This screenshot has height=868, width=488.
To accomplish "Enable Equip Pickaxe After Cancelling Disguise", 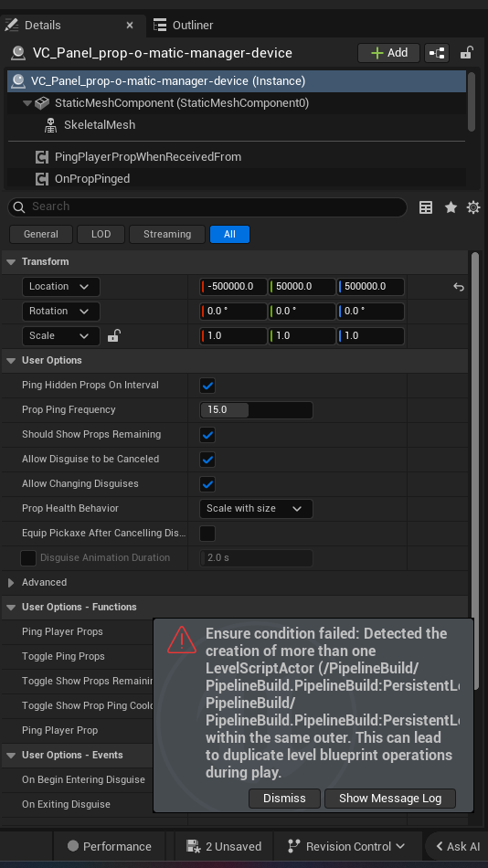I will 207,534.
